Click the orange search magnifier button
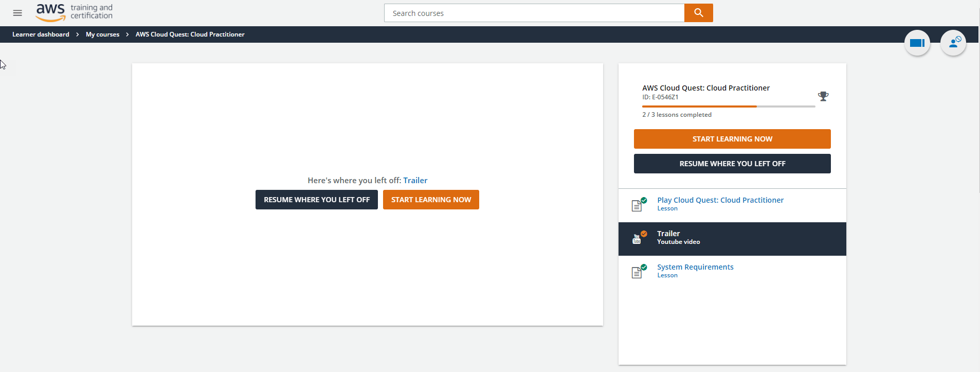Screen dimensions: 980x372 [x=698, y=13]
